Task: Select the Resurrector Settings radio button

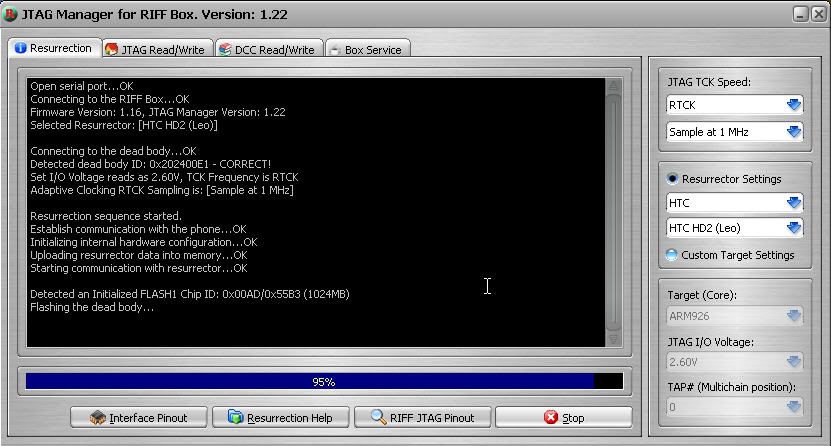Action: [x=672, y=179]
